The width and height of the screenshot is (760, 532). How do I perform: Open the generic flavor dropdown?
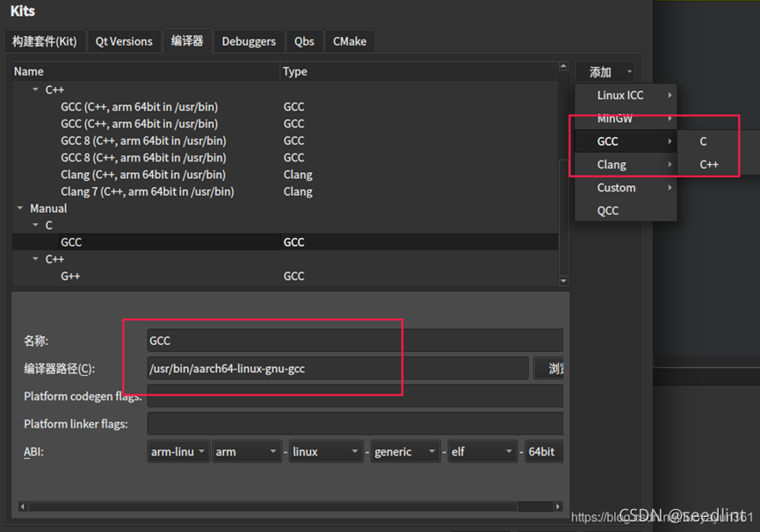click(x=406, y=451)
